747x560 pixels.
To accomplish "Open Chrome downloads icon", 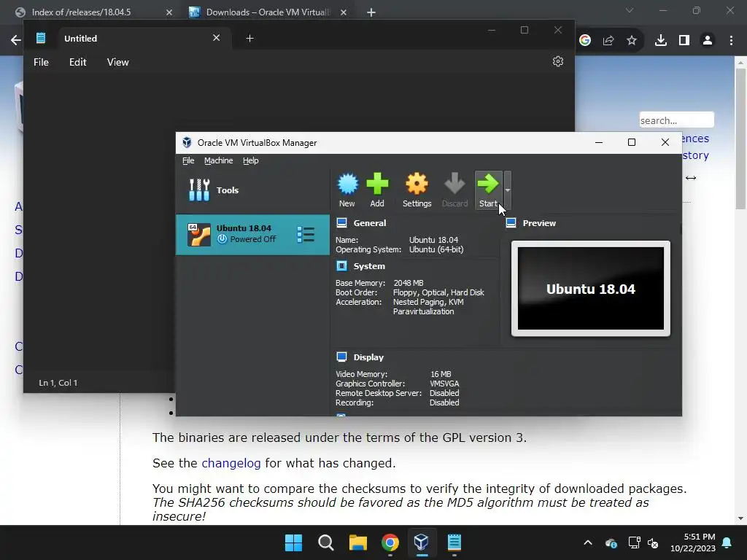I will click(x=661, y=41).
